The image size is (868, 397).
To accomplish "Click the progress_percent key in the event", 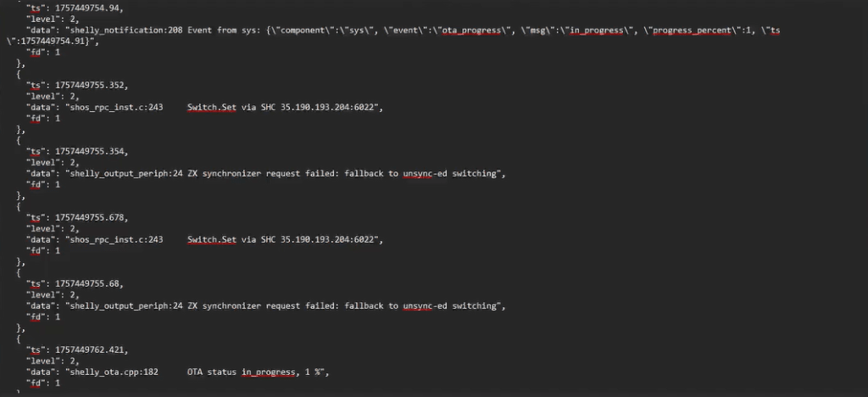I will [676, 29].
